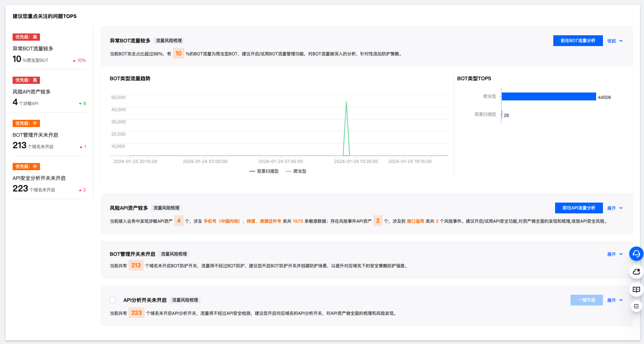Click the highlighted 4 sensitive API count

179,221
